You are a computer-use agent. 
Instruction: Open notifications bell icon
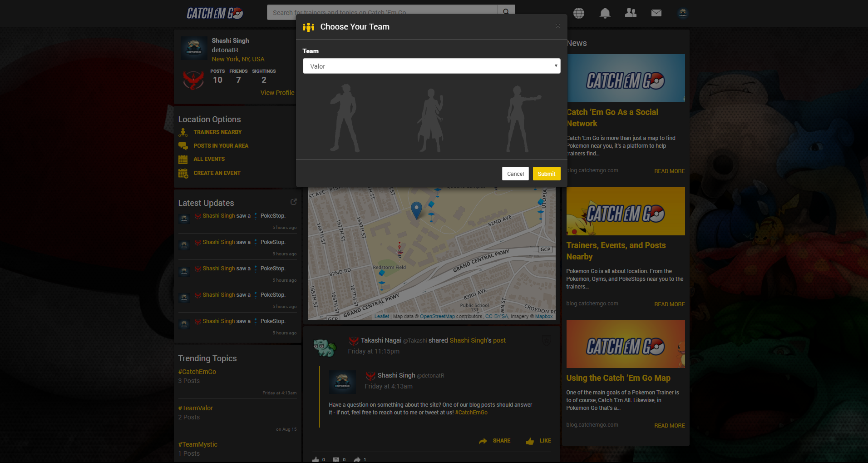[605, 13]
